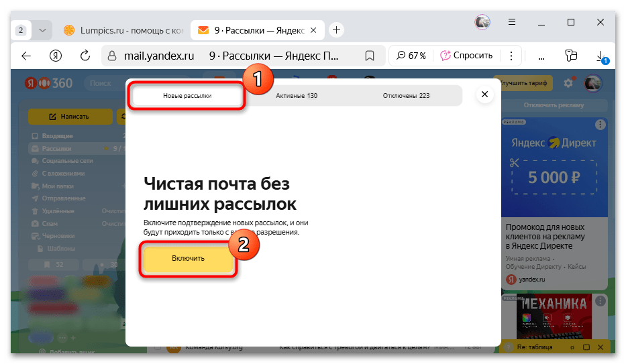Close the Re: таблица draft bar

click(x=600, y=347)
